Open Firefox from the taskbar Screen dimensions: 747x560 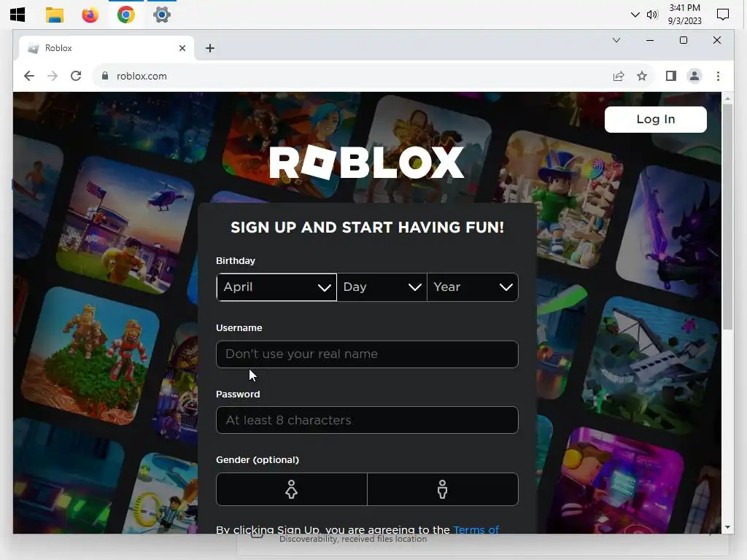pos(90,15)
